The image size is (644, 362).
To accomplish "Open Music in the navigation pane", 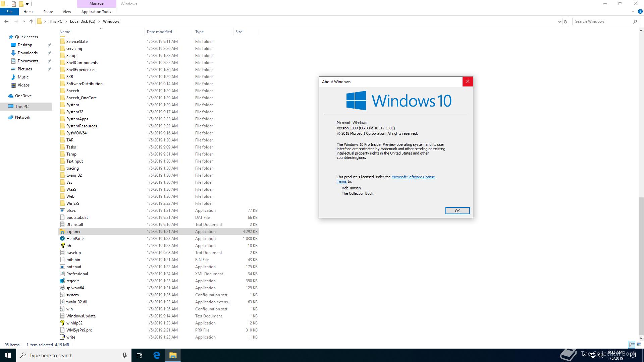I will [23, 77].
